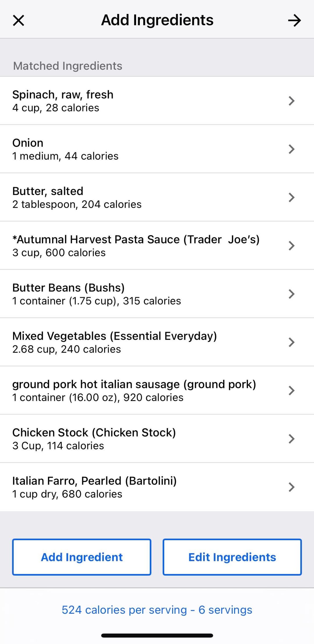This screenshot has width=314, height=644.
Task: Tap the chevron on Autumnal Harvest Pasta Sauce
Action: 291,246
